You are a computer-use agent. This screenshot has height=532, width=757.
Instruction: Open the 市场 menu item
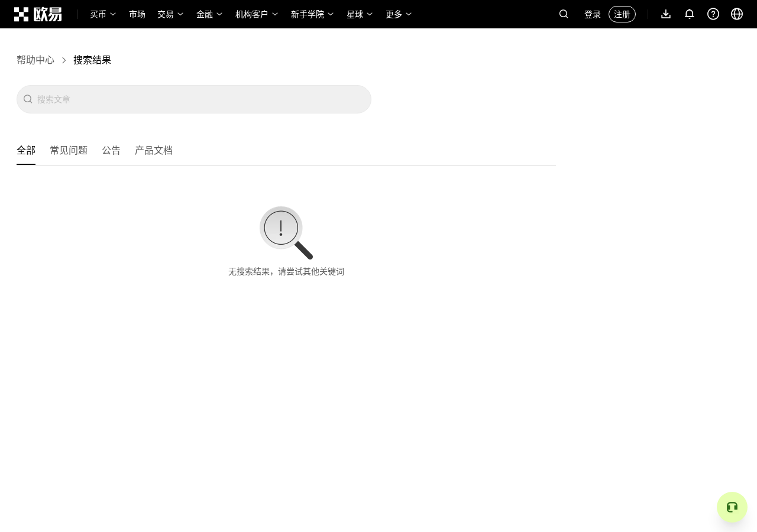click(x=137, y=14)
